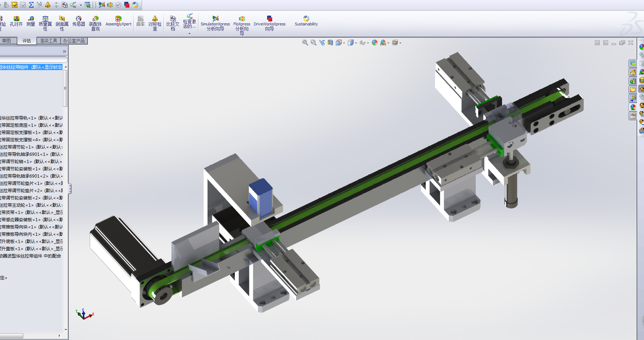Screen dimensions: 644x340
Task: Switch to the 渲染工具 tab
Action: [48, 41]
